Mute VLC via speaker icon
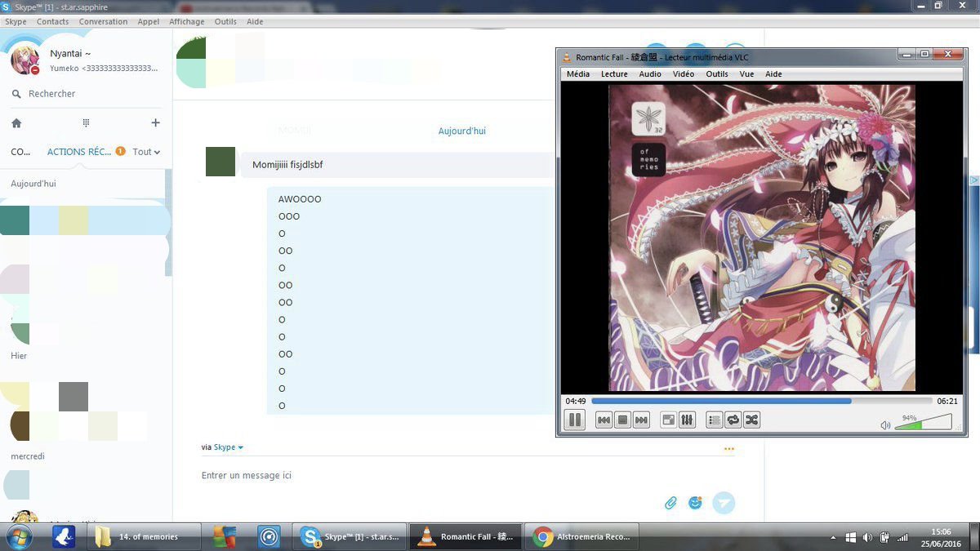 click(885, 425)
